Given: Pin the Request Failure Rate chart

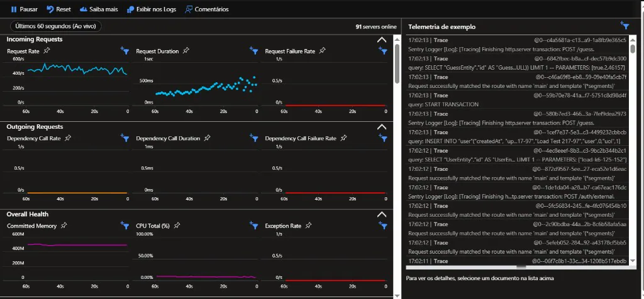Looking at the screenshot, I should pos(323,50).
